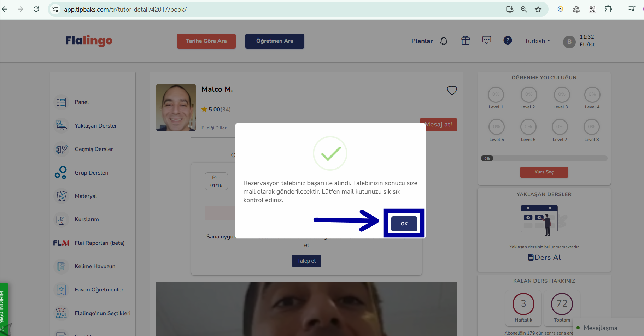Click the Ders Al link
644x336 pixels.
click(x=544, y=257)
